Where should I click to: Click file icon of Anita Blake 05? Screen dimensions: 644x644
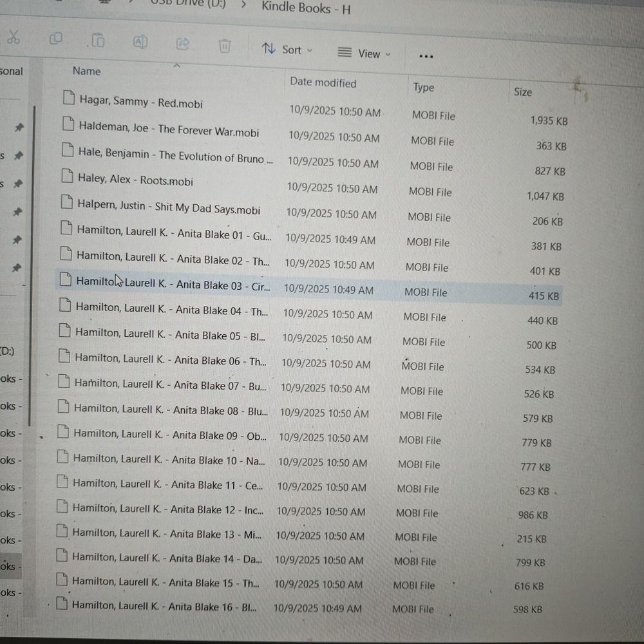64,330
